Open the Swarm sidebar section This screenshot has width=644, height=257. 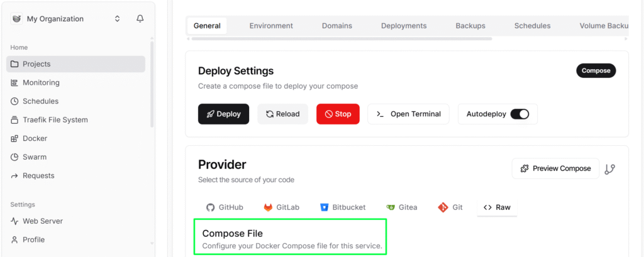click(34, 157)
